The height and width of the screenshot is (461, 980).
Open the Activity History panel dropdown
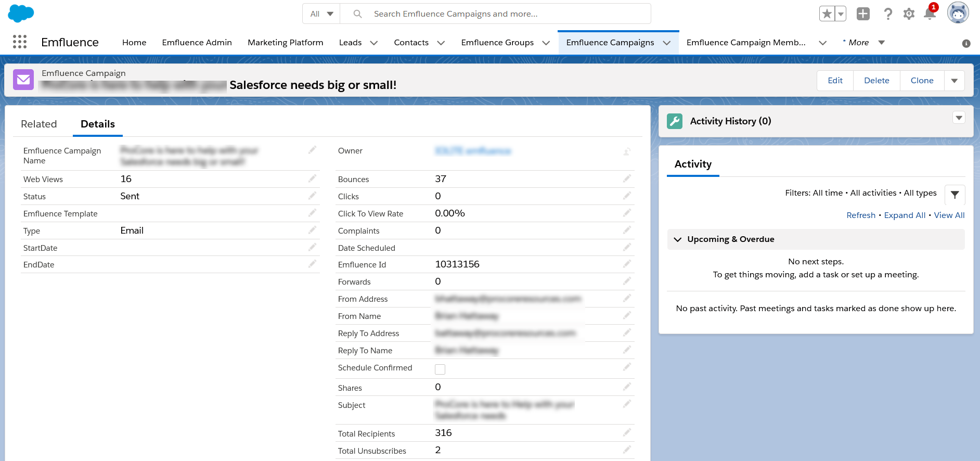pyautogui.click(x=959, y=118)
